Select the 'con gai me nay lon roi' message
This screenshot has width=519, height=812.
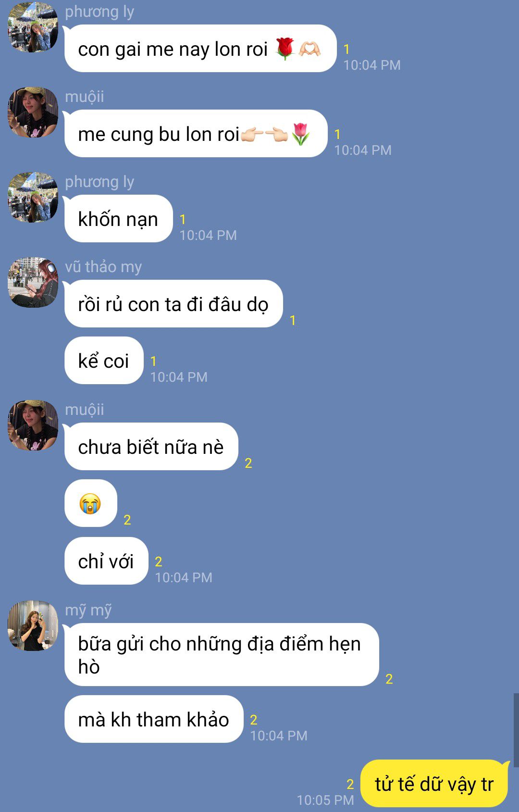coord(200,49)
